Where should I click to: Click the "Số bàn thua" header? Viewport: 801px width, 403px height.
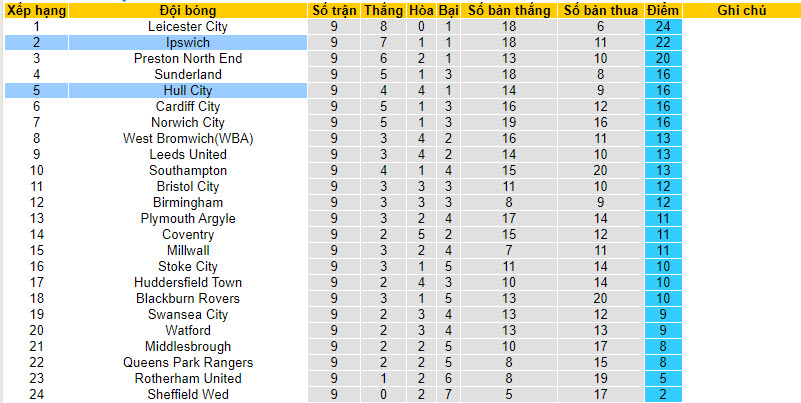[599, 10]
